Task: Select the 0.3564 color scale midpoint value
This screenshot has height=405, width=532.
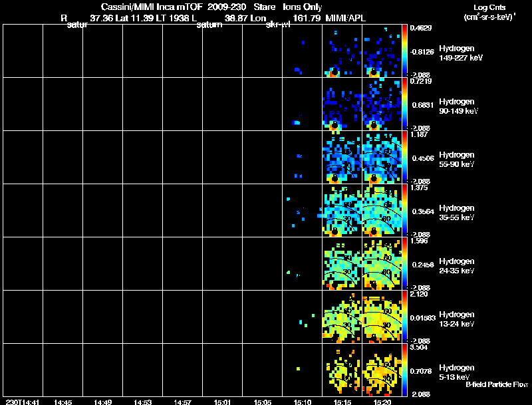Action: click(x=423, y=211)
